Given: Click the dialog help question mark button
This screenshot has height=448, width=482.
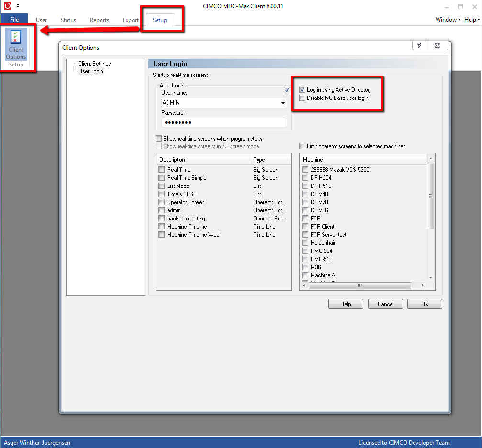Looking at the screenshot, I should [x=419, y=45].
